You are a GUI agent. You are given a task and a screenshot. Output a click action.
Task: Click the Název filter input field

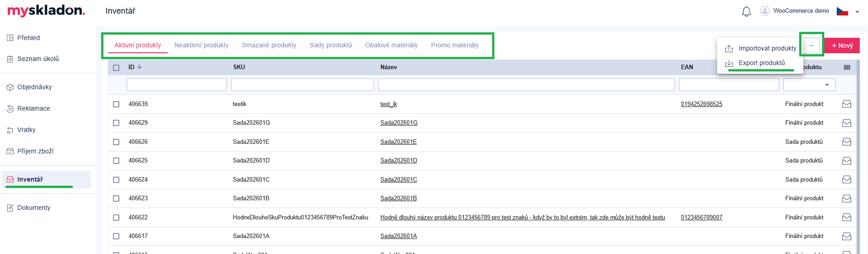526,85
